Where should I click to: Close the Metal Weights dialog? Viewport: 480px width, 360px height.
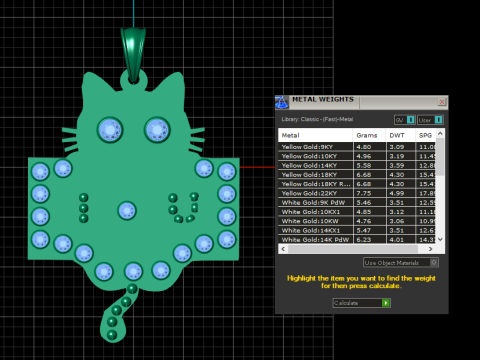pos(442,102)
